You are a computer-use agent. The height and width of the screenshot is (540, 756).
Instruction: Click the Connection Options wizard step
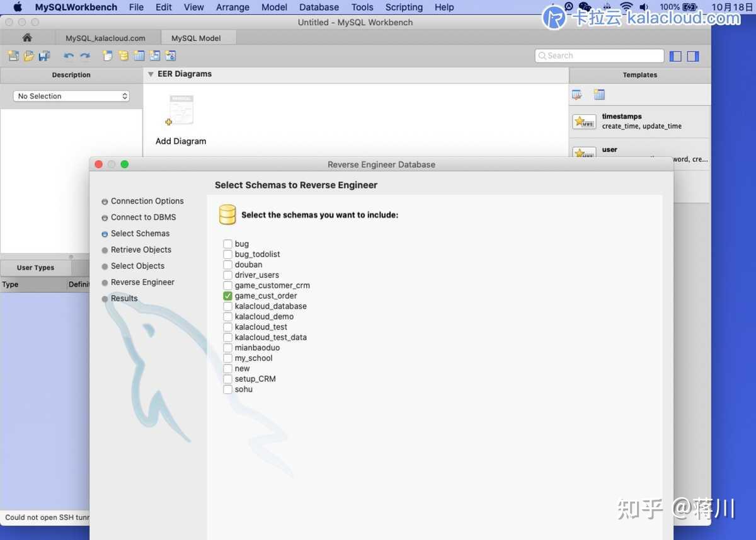click(147, 201)
